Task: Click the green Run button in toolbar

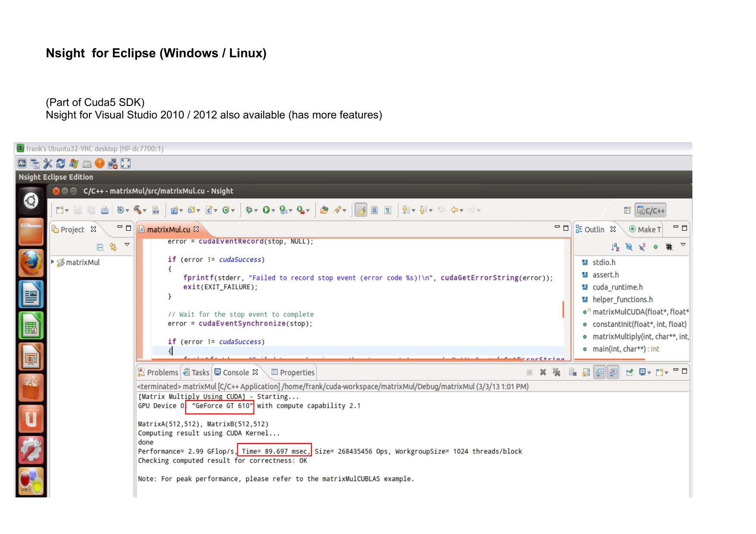Action: (x=266, y=210)
